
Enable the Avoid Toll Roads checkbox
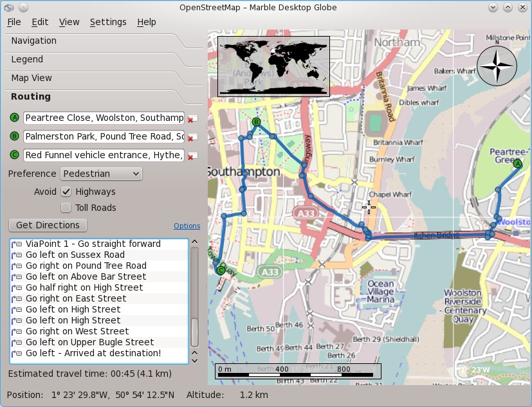coord(66,208)
